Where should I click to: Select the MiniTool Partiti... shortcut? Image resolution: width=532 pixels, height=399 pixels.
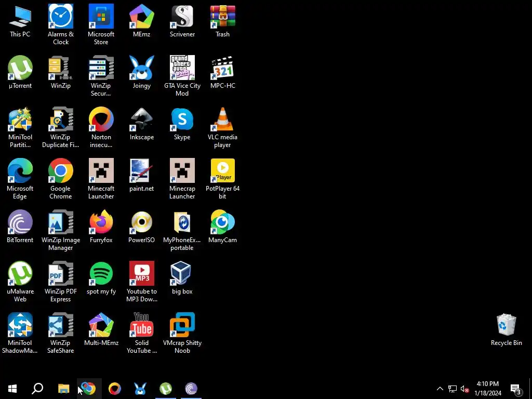pyautogui.click(x=20, y=128)
